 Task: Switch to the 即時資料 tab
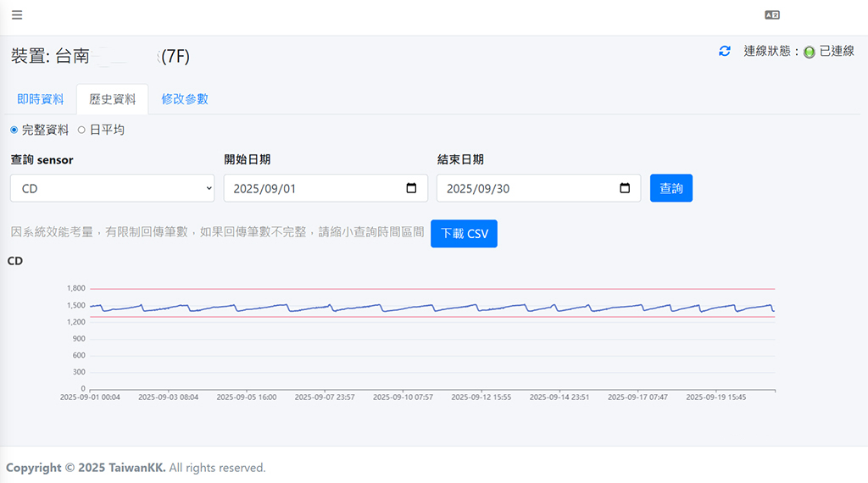tap(41, 99)
